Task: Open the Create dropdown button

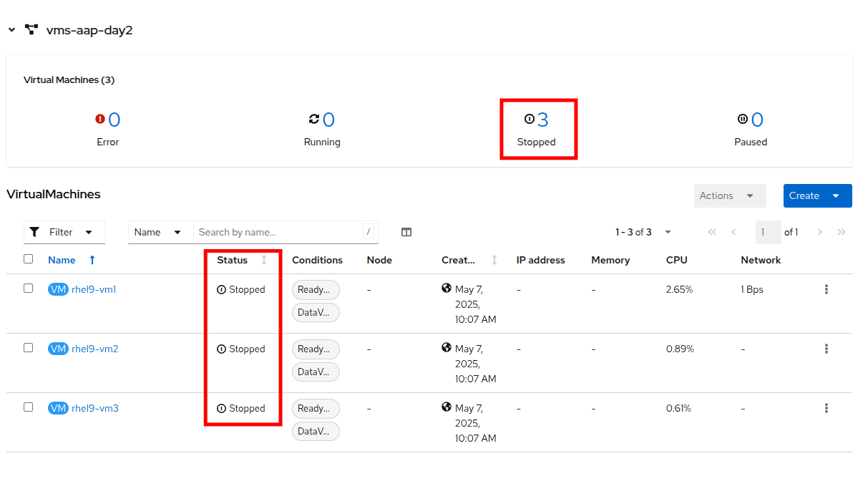Action: click(817, 195)
